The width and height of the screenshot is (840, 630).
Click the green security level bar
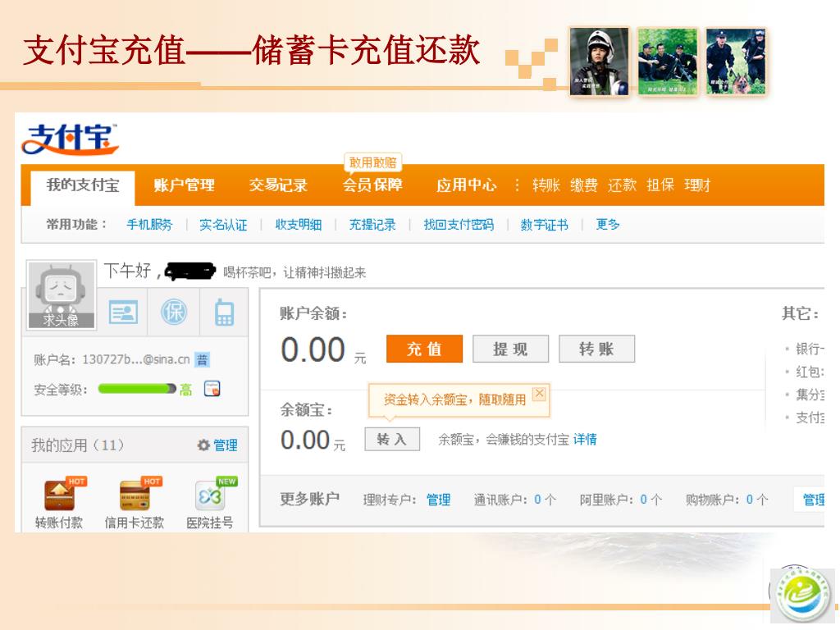pyautogui.click(x=138, y=389)
